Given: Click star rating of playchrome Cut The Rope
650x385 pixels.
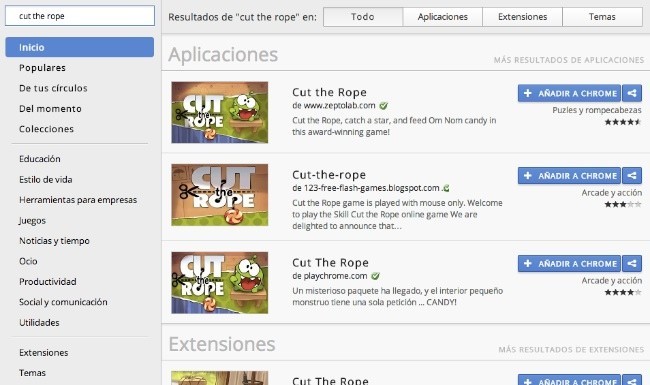Looking at the screenshot, I should [623, 292].
